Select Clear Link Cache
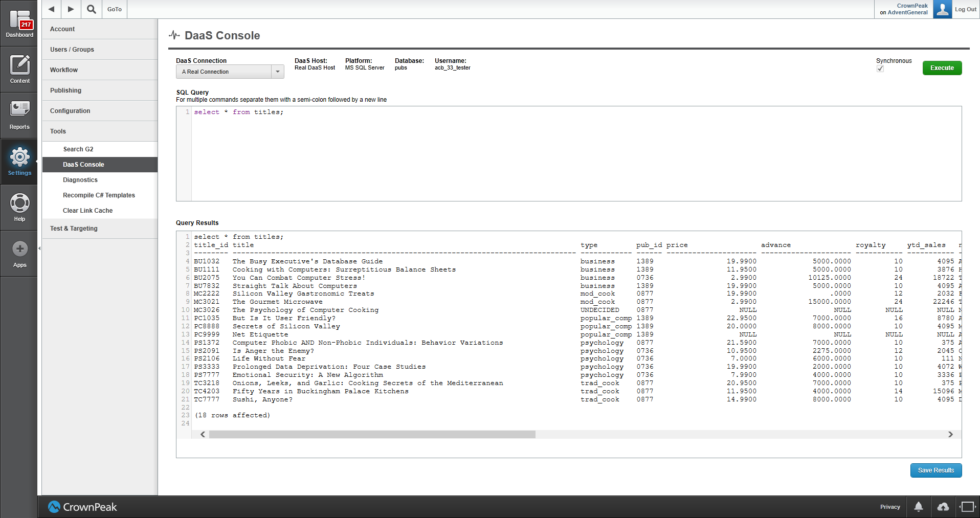Image resolution: width=980 pixels, height=518 pixels. [100, 211]
